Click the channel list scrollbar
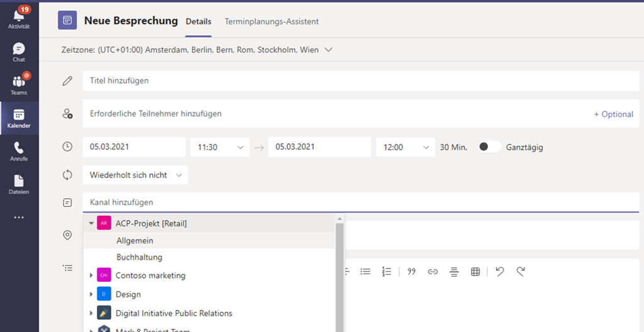The width and height of the screenshot is (644, 332). 340,277
